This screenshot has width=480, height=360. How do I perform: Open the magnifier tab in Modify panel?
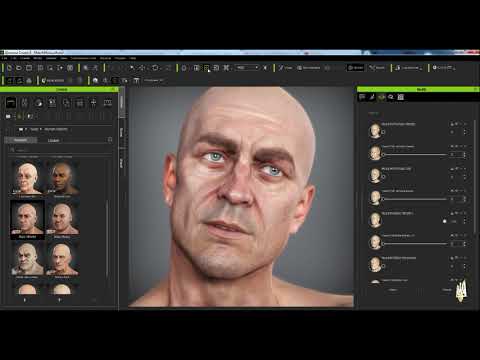coord(391,97)
